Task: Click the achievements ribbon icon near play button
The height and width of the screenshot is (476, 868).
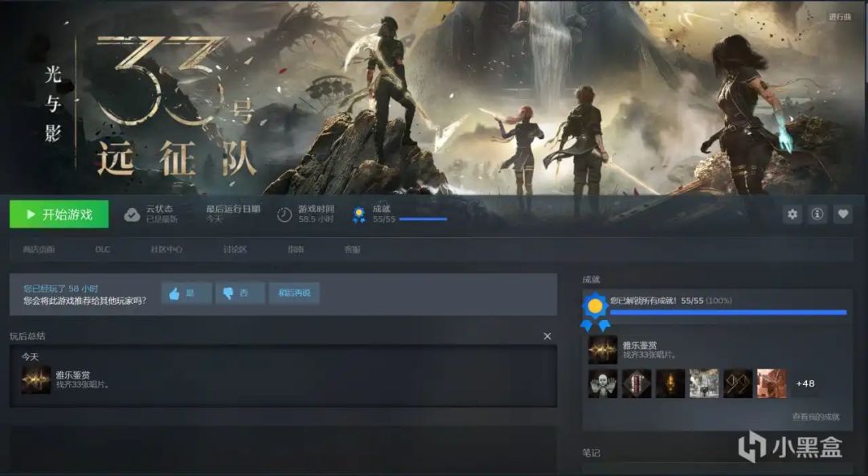Action: (359, 215)
